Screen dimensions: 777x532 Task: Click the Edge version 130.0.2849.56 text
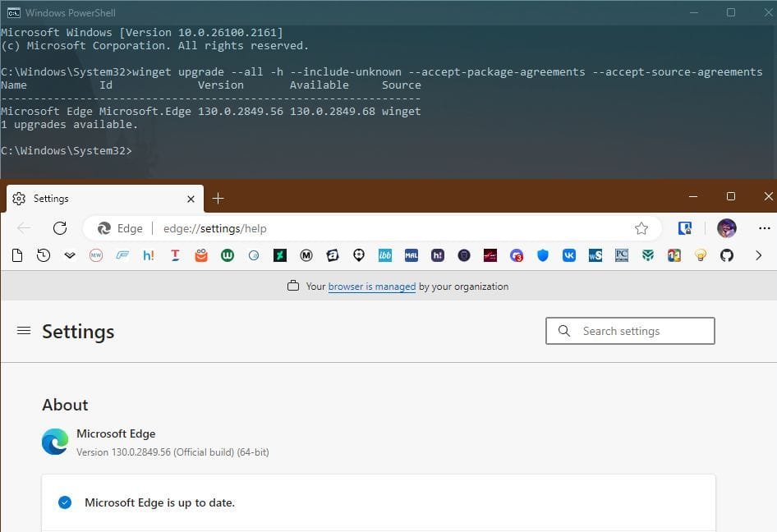pyautogui.click(x=172, y=452)
